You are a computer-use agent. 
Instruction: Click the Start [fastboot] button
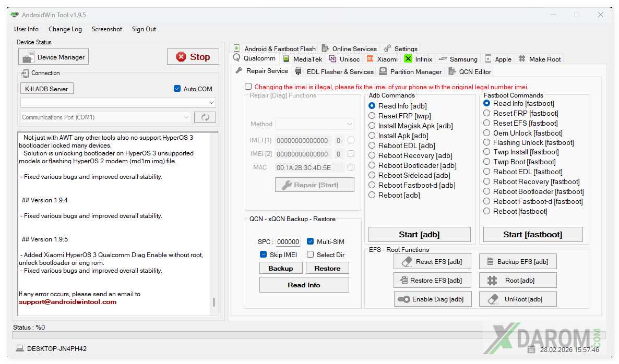coord(532,235)
